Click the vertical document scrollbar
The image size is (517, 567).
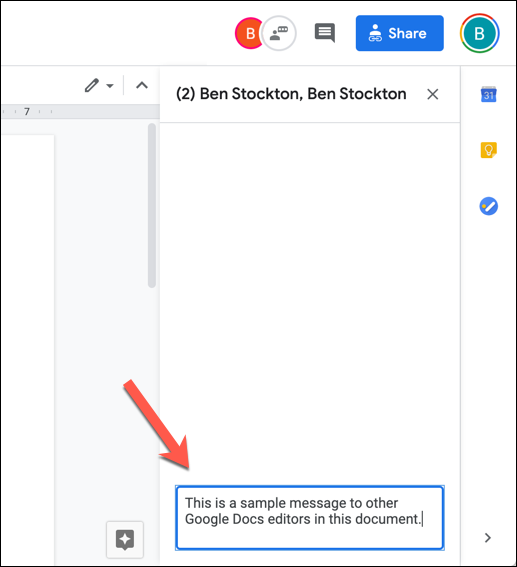click(x=152, y=205)
